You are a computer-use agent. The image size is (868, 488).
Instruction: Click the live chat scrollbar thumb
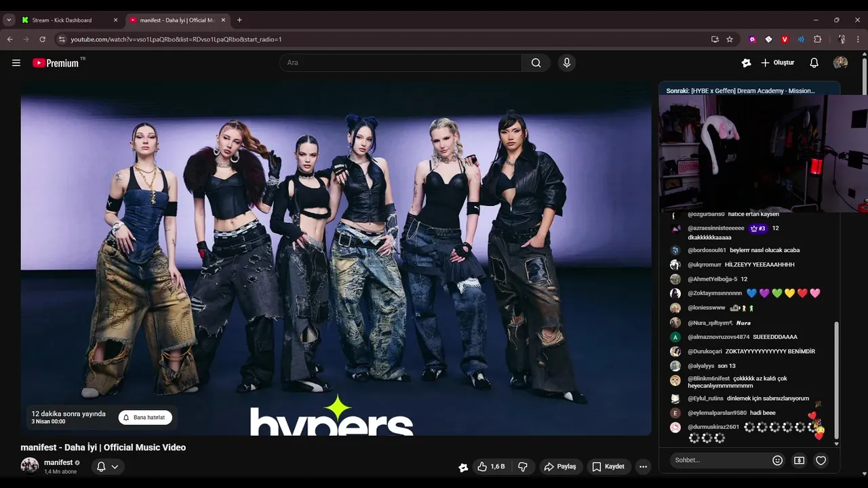[836, 380]
